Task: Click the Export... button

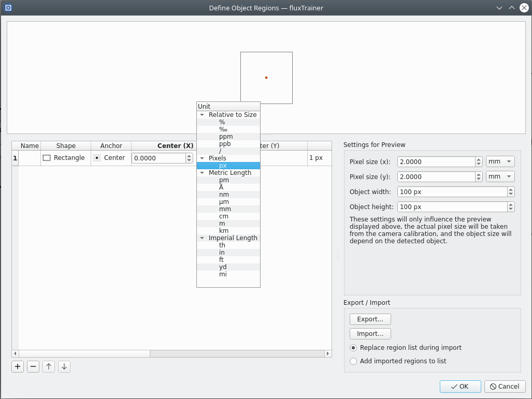Action: [x=370, y=319]
